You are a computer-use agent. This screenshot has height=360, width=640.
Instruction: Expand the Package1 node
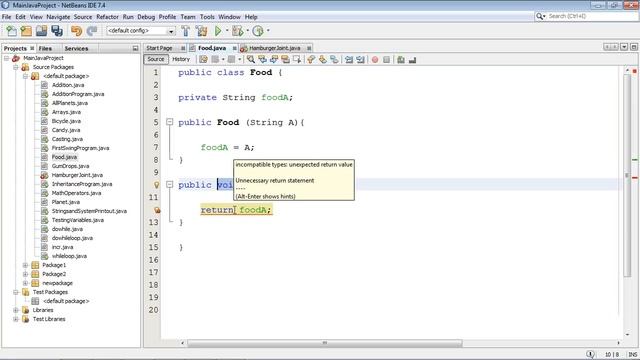click(x=25, y=265)
